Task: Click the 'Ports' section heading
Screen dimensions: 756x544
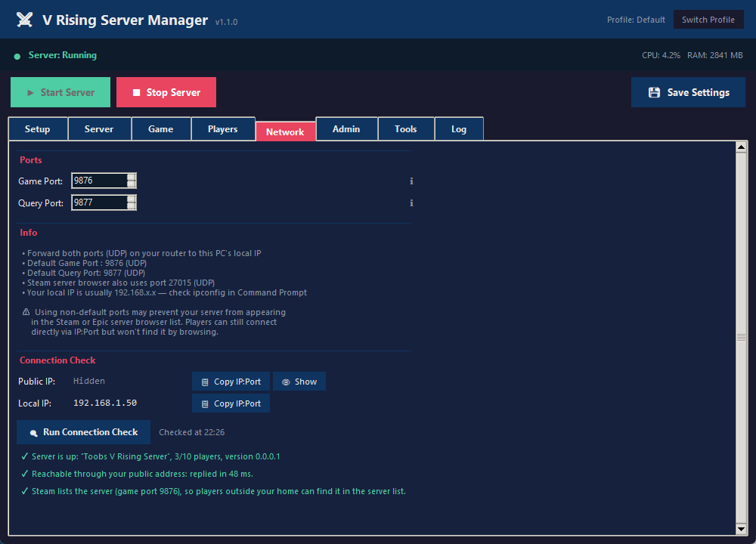Action: click(31, 160)
